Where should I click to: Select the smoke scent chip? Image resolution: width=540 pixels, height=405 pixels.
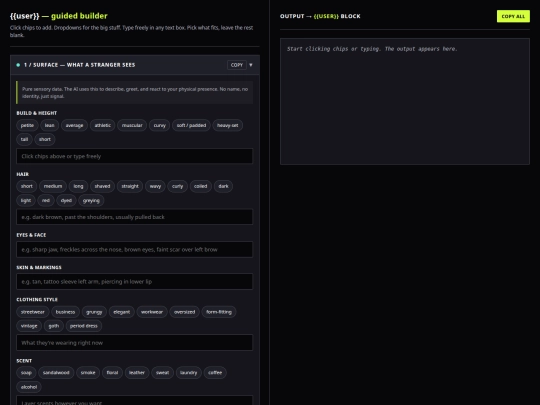(88, 373)
